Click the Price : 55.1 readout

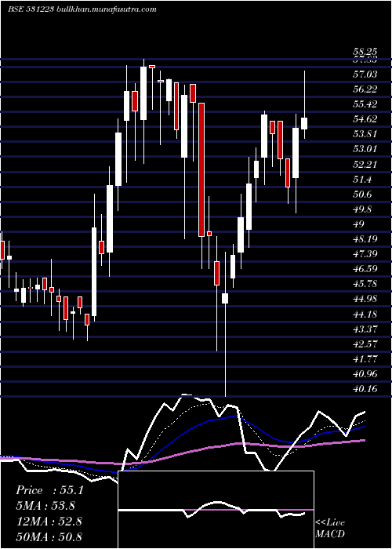click(49, 490)
